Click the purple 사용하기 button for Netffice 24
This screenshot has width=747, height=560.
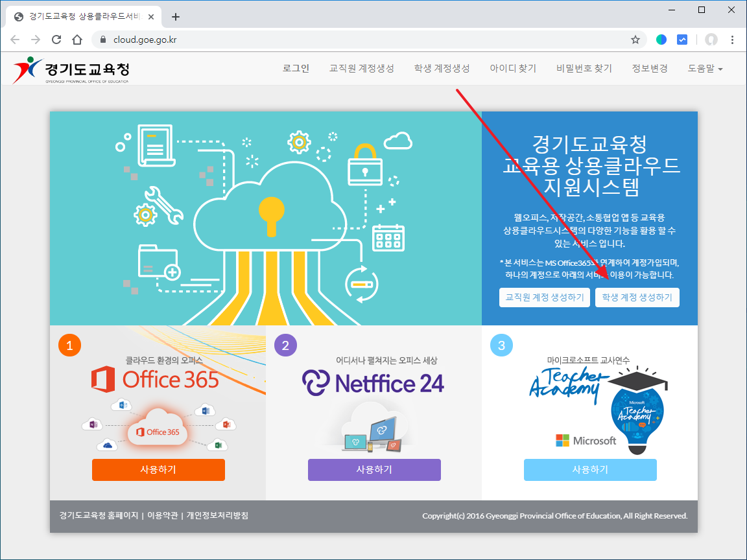pyautogui.click(x=374, y=469)
